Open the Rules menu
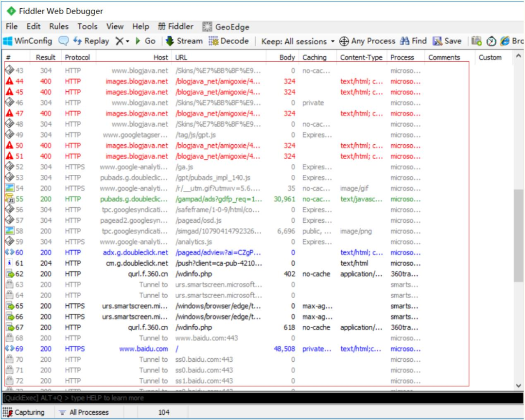Viewport: 525px width, 420px height. tap(59, 26)
